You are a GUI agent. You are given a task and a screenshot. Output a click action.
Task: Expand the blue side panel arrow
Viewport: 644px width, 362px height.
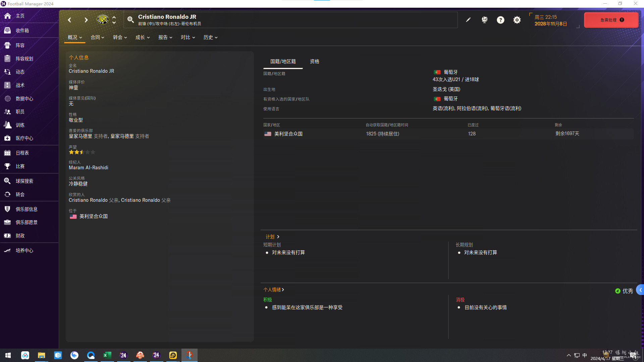(640, 290)
